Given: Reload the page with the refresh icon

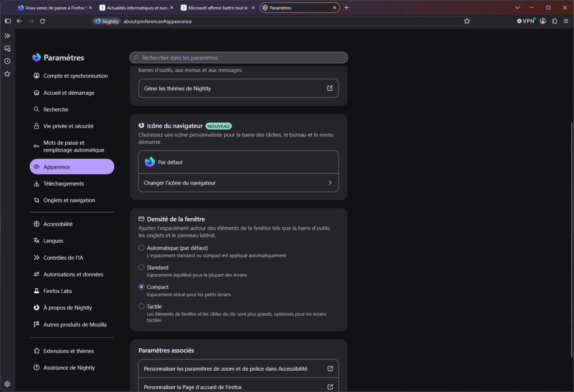Looking at the screenshot, I should [43, 21].
